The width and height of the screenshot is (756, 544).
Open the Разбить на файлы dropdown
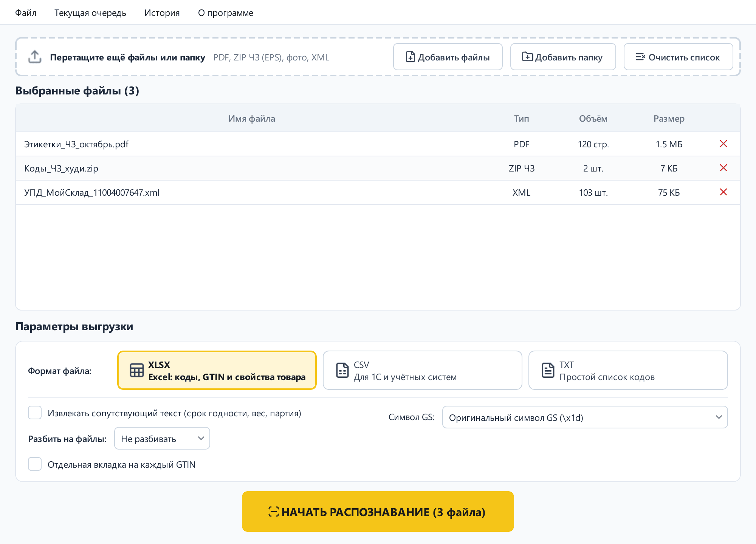(x=162, y=438)
